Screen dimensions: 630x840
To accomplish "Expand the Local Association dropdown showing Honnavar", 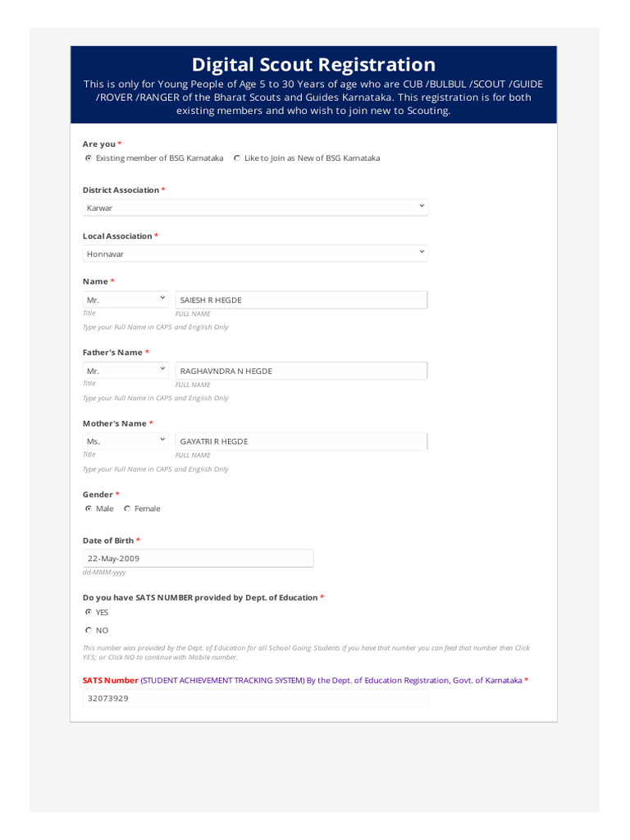I will click(255, 254).
